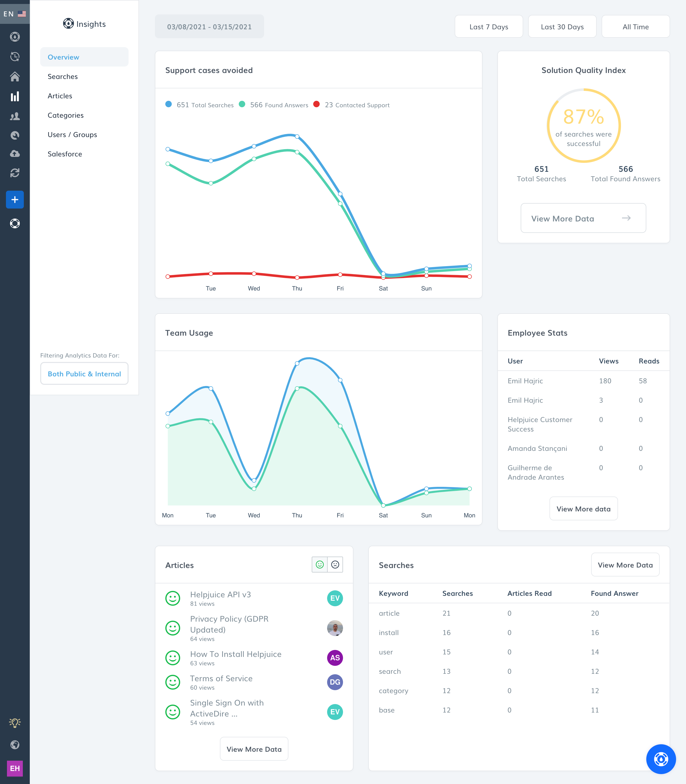The image size is (686, 784).
Task: Open the home icon in sidebar
Action: click(x=15, y=77)
